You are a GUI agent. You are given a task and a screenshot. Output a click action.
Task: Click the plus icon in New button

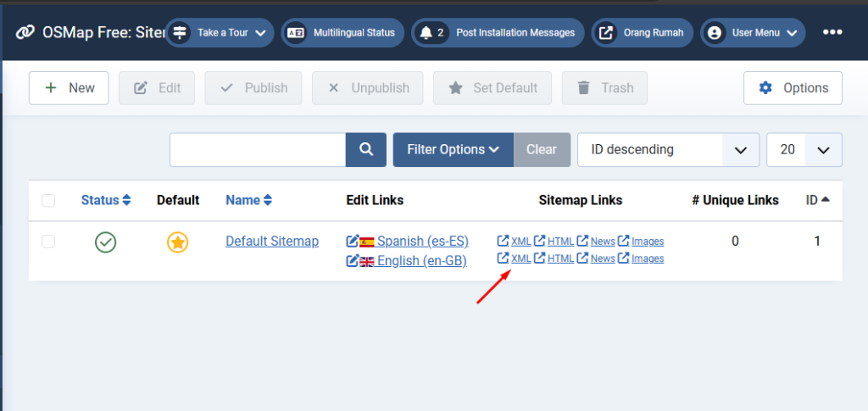pos(51,88)
